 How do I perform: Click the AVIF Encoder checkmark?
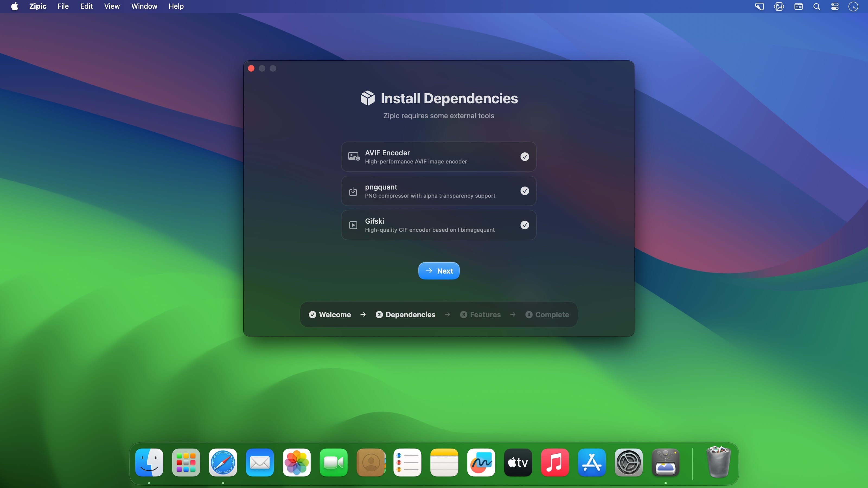pyautogui.click(x=524, y=157)
